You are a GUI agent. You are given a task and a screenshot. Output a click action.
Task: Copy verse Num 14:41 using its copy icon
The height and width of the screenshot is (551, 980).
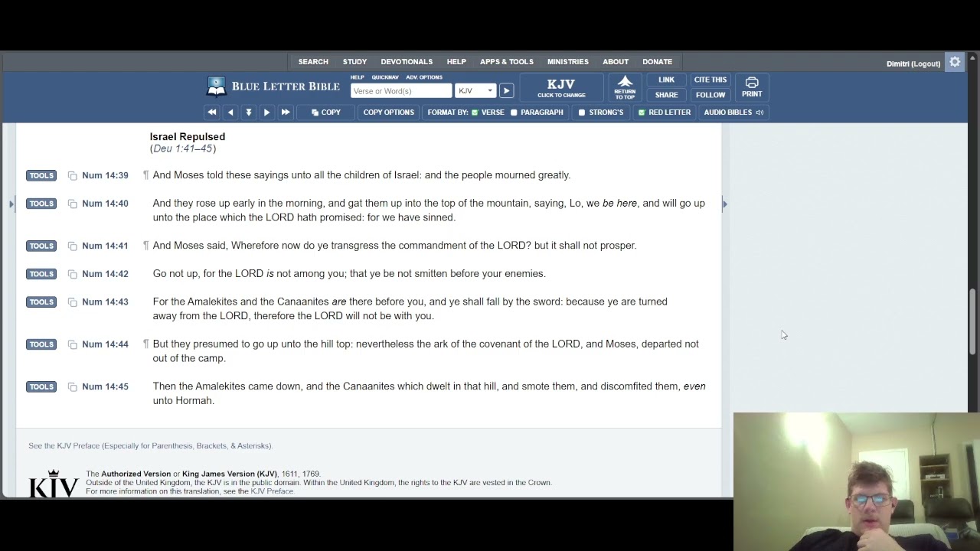point(72,246)
